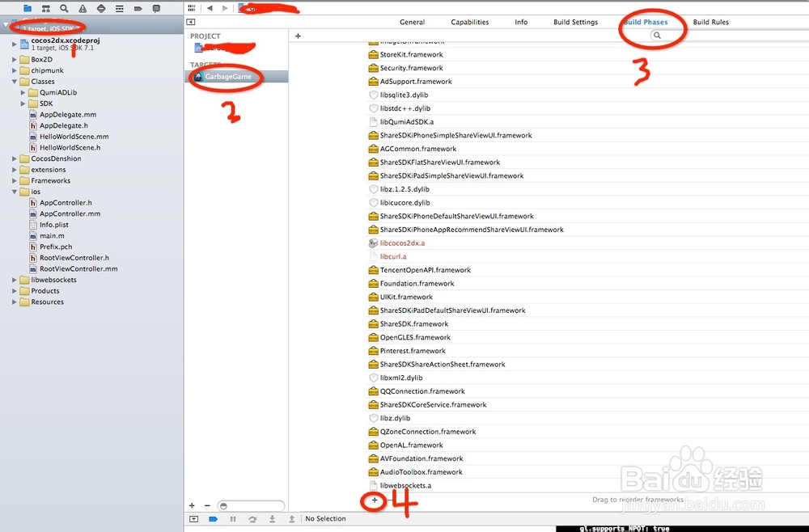Image resolution: width=809 pixels, height=532 pixels.
Task: Click the target filter field
Action: pyautogui.click(x=251, y=505)
